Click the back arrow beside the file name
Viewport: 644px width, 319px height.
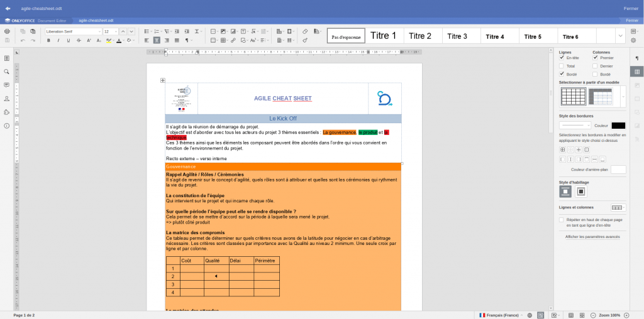coord(8,8)
